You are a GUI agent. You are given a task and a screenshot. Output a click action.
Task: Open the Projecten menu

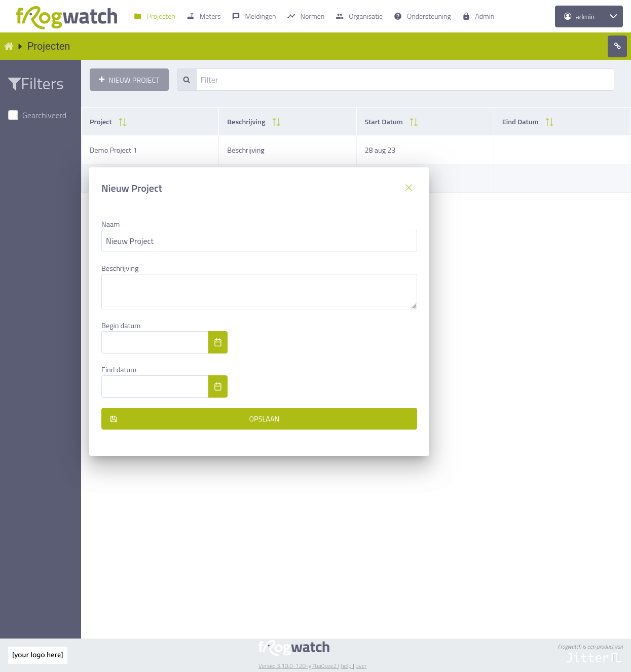coord(155,16)
